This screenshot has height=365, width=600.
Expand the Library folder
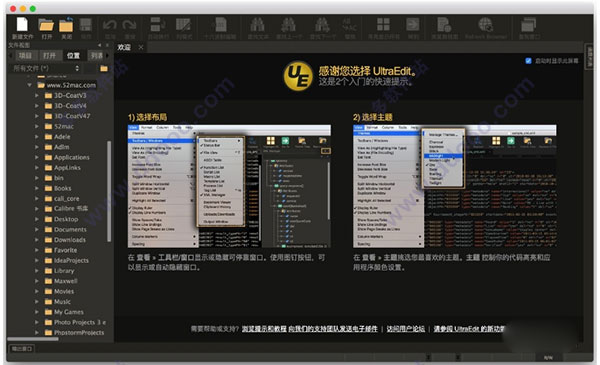[37, 271]
